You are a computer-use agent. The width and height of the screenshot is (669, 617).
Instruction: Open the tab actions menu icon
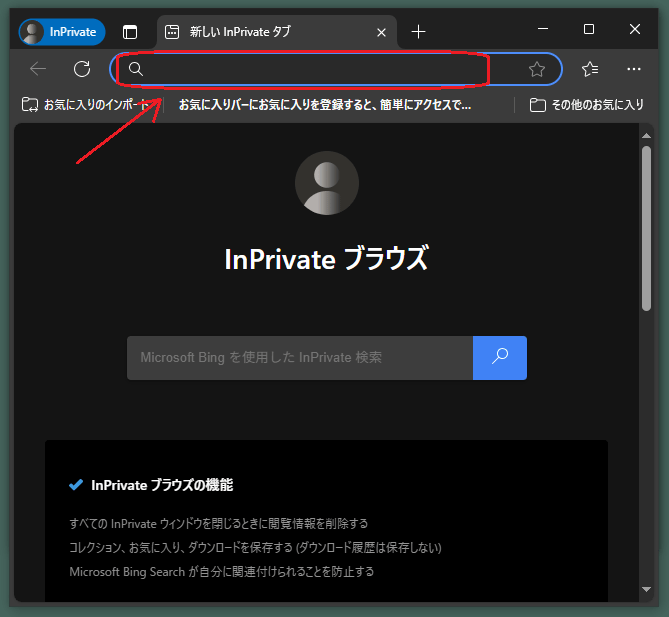130,32
